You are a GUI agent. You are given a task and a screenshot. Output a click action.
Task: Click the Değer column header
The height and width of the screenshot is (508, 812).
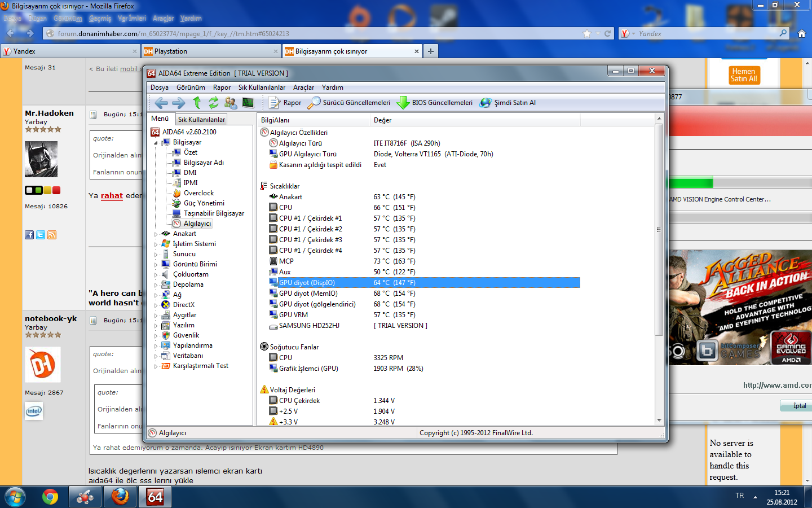475,120
